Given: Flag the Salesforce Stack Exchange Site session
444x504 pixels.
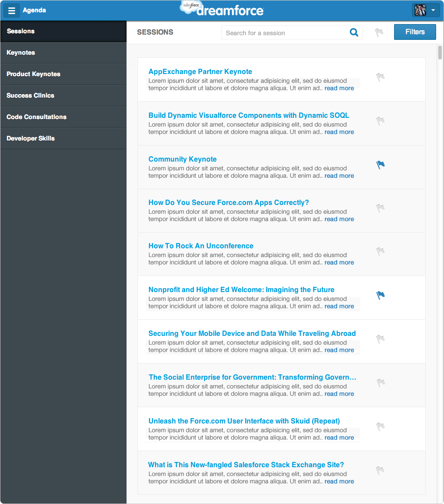Looking at the screenshot, I should [x=381, y=470].
